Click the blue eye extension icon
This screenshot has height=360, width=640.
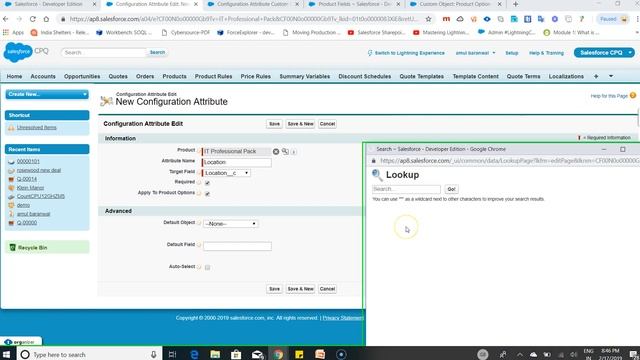[487, 19]
